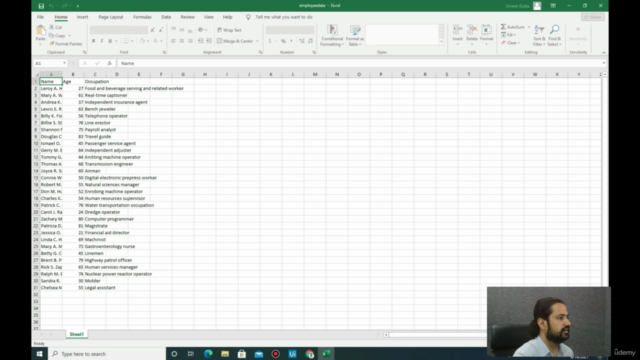Viewport: 640px width, 360px height.
Task: Switch to the View tab
Action: [209, 17]
